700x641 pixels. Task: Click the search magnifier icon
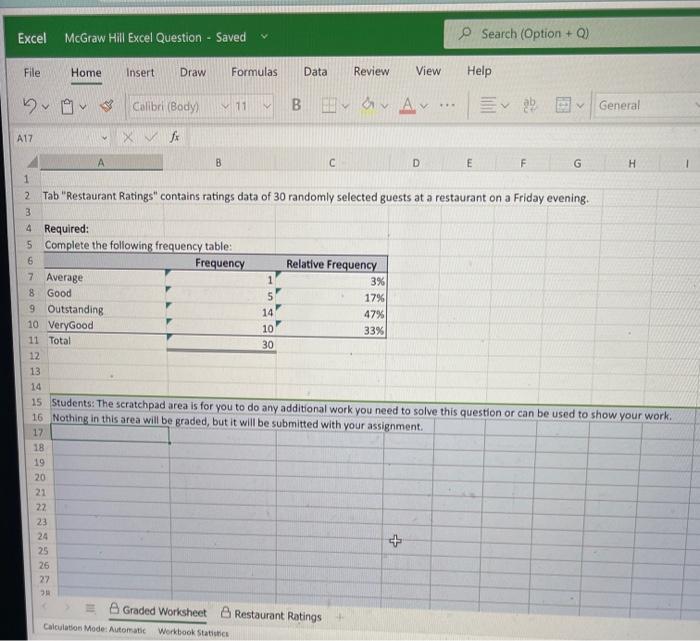point(465,33)
